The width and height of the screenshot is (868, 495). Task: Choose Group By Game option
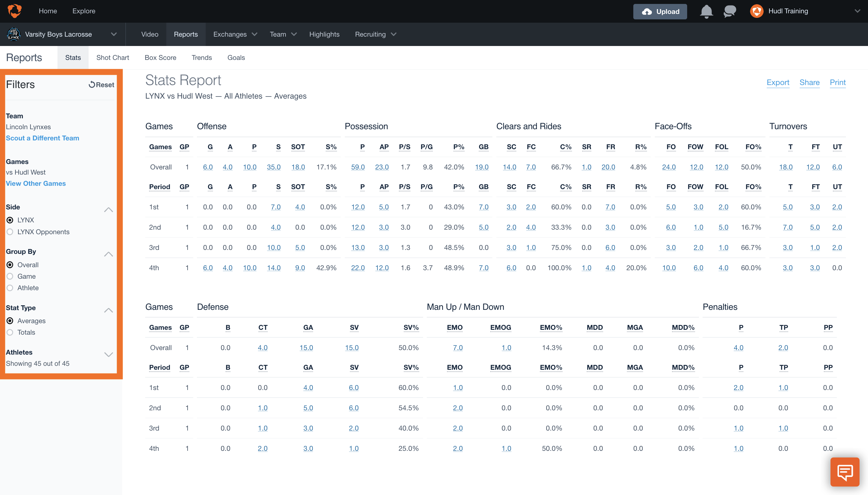[10, 277]
